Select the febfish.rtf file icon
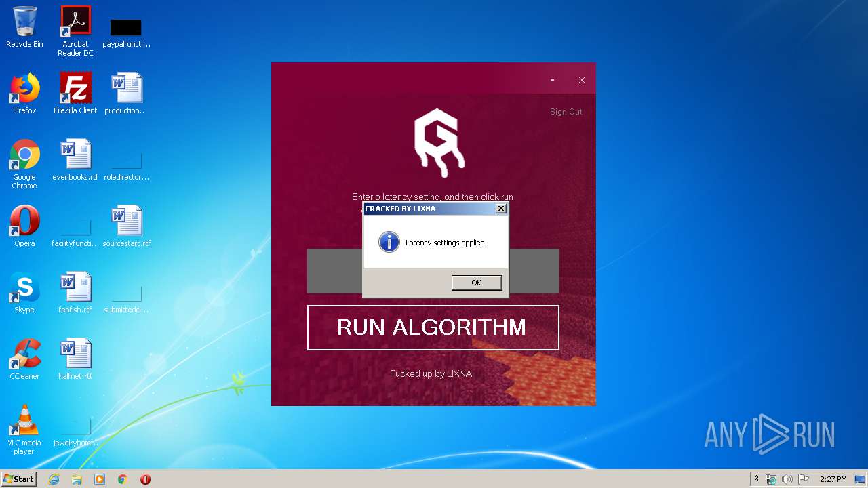 pos(75,293)
